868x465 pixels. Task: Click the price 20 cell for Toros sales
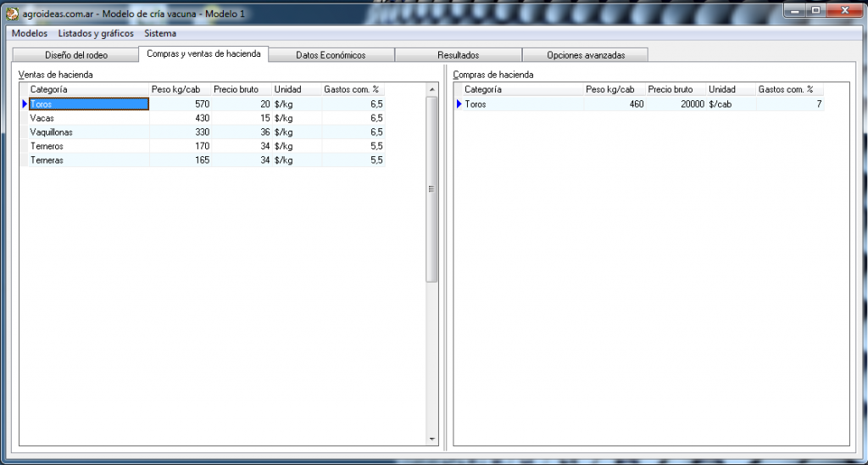[242, 104]
